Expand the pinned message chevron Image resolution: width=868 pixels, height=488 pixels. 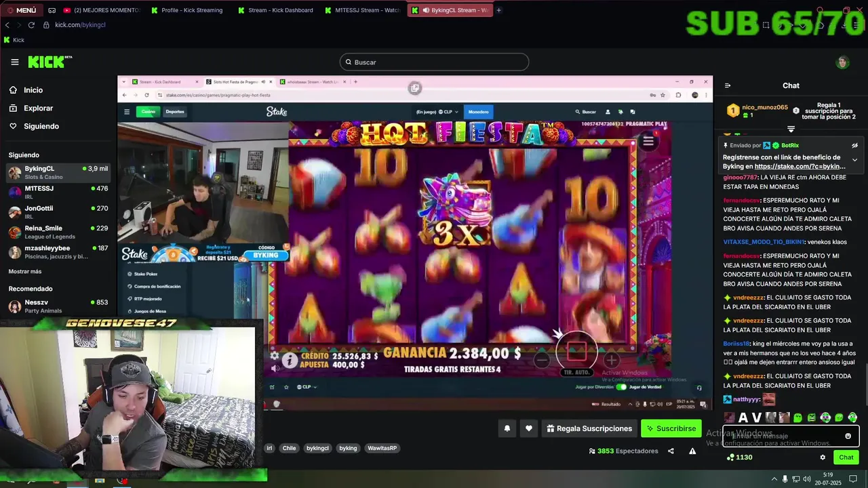pos(854,160)
